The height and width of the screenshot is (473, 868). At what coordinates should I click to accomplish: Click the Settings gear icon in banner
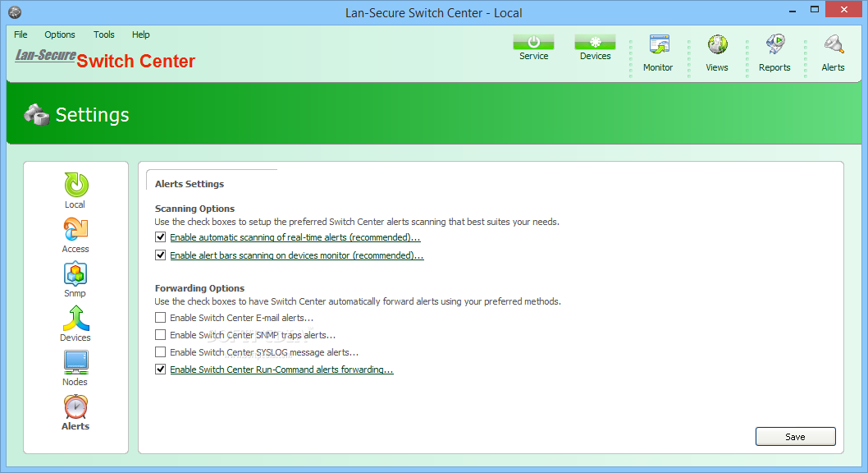coord(37,115)
